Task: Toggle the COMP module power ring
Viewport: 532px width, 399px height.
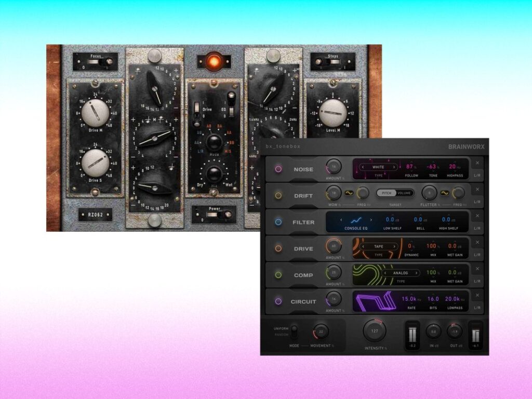Action: 278,275
